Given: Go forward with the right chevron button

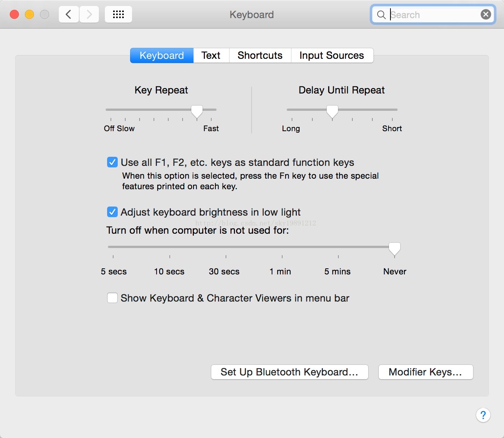Looking at the screenshot, I should tap(89, 15).
